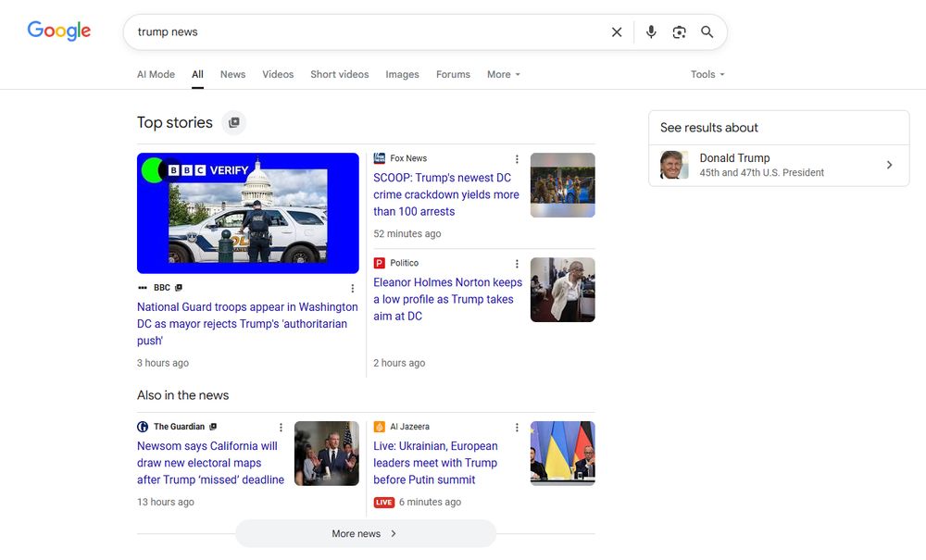Click the Google logo
Screen dimensions: 926x560
[x=59, y=31]
